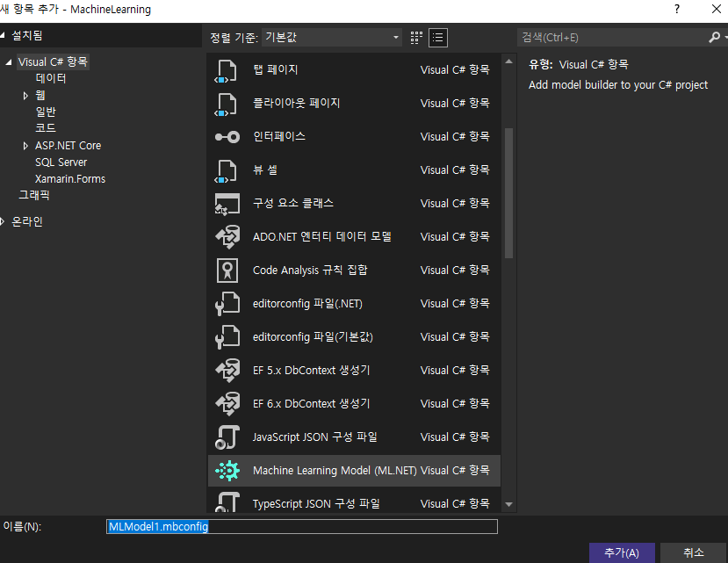This screenshot has height=563, width=728.
Task: Click the EF 5.x DbContext 생성기 icon
Action: [227, 371]
